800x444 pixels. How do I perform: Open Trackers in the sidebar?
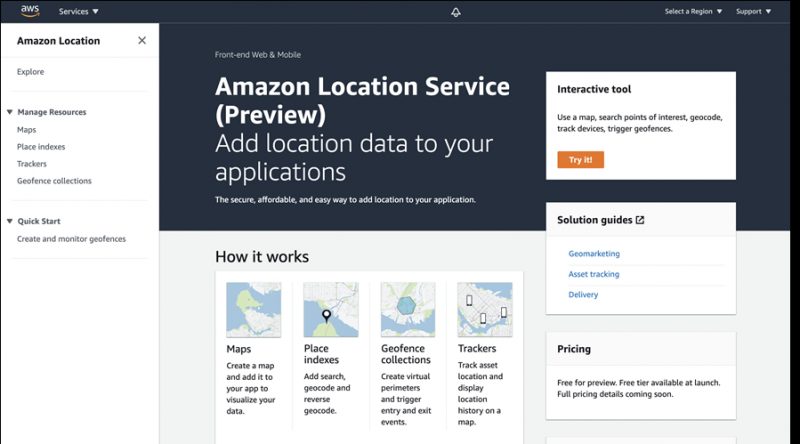pyautogui.click(x=32, y=164)
